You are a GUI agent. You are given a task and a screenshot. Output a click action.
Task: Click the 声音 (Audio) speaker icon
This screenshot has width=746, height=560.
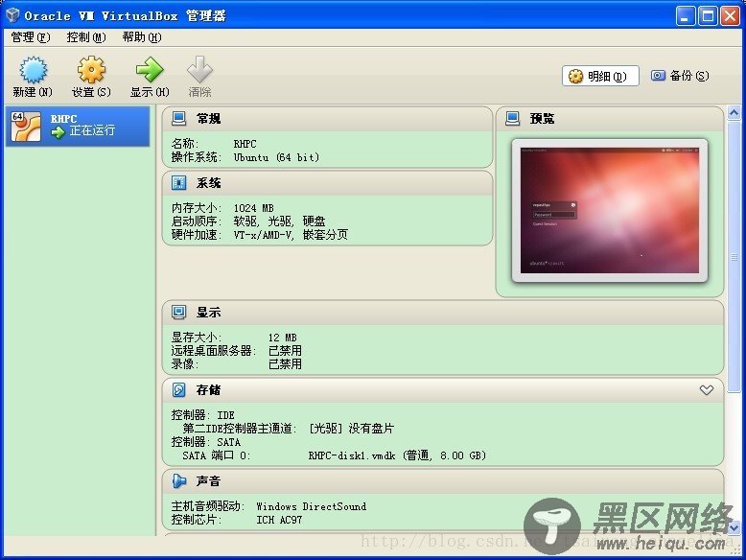(179, 481)
